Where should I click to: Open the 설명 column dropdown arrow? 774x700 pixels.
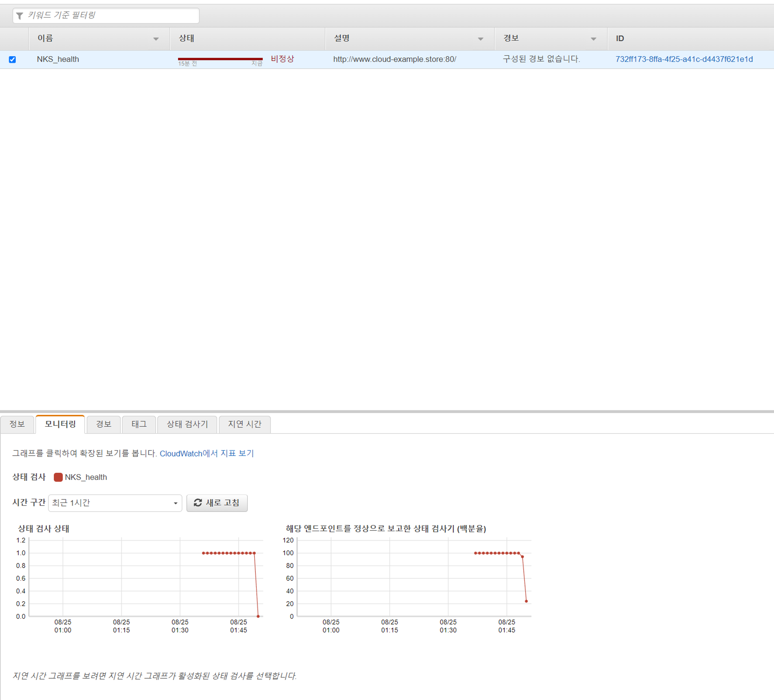[480, 39]
